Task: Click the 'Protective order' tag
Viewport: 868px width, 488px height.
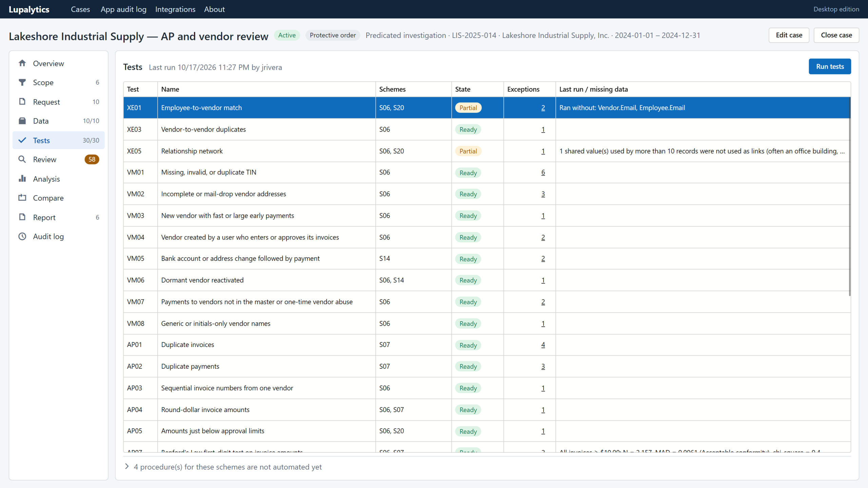Action: pos(333,35)
